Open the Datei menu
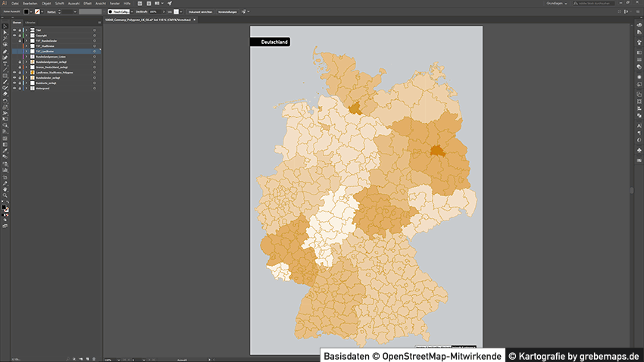Screen dimensions: 644x362 (15, 3)
